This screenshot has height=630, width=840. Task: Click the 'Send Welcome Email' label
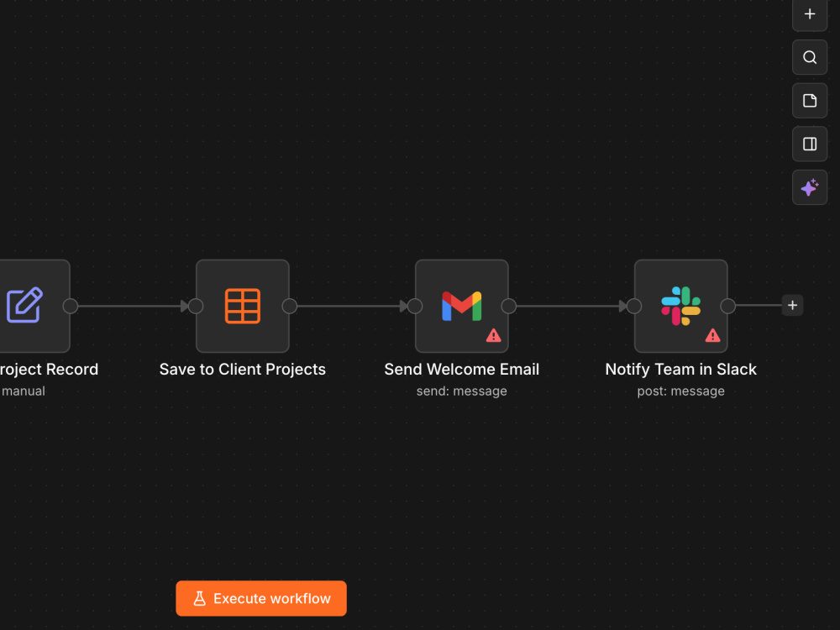(x=461, y=370)
